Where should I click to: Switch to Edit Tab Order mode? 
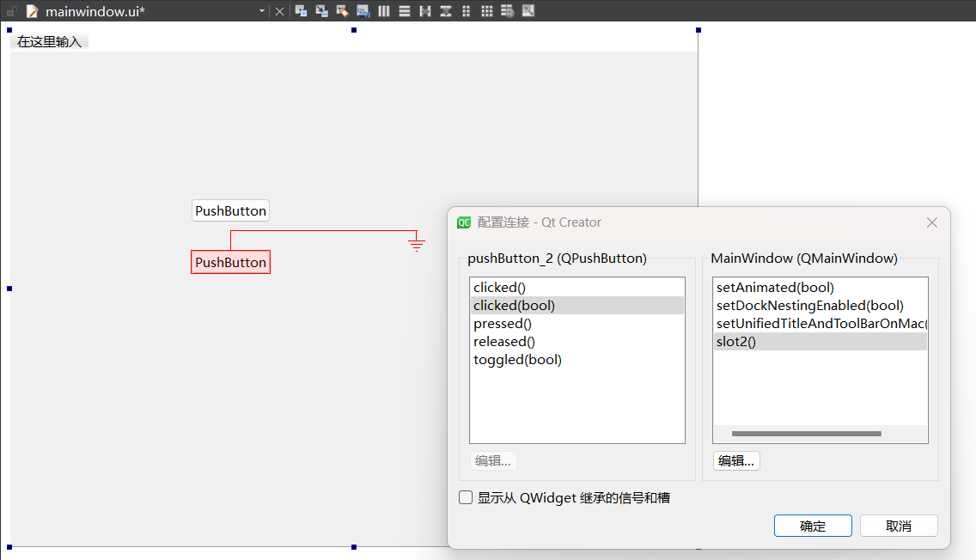pyautogui.click(x=363, y=10)
